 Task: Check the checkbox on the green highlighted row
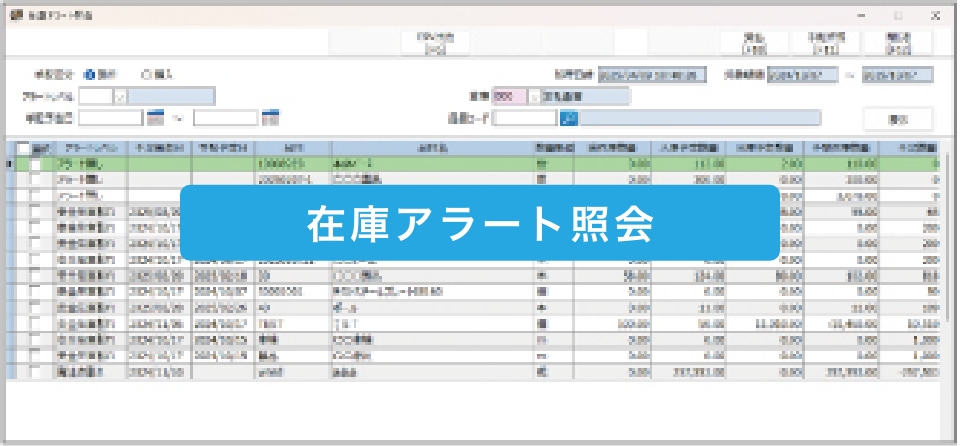[36, 162]
